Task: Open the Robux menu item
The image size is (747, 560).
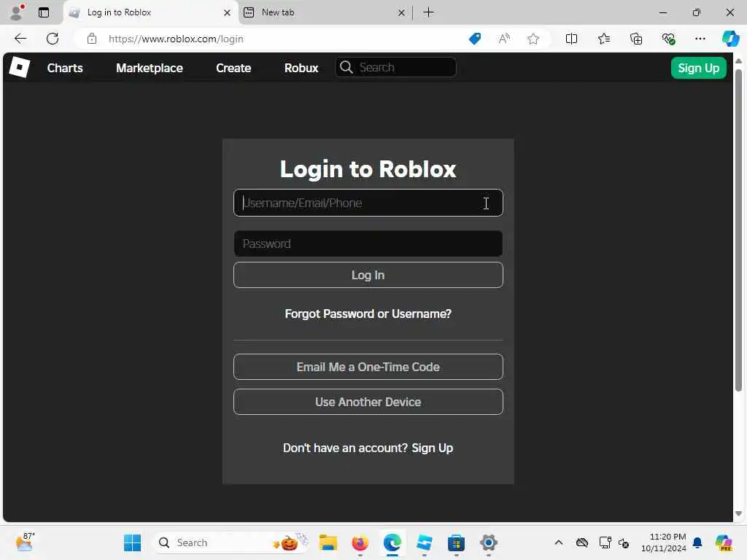Action: tap(301, 68)
